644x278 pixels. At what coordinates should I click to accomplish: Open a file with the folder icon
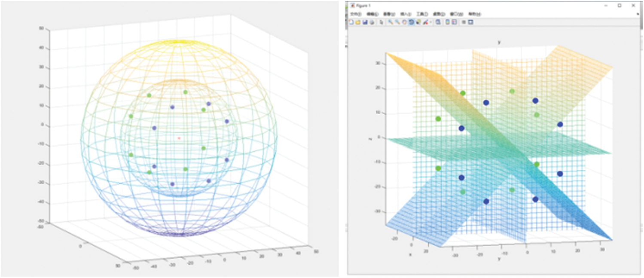(358, 22)
